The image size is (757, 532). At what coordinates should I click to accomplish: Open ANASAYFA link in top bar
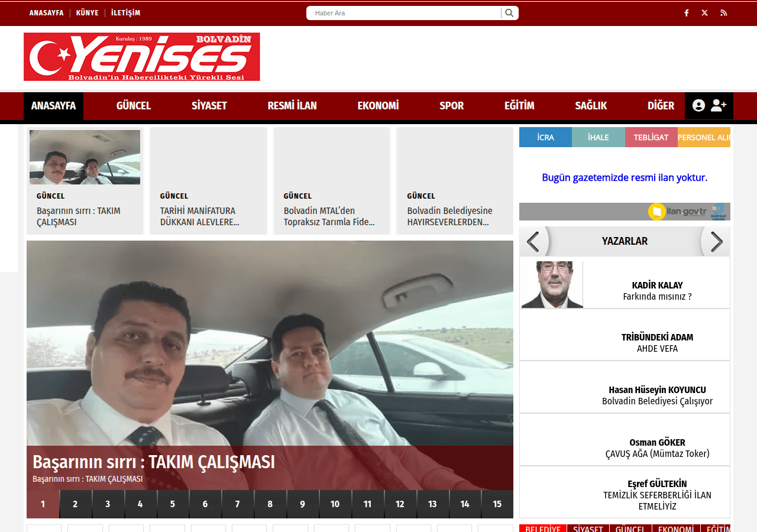(46, 13)
